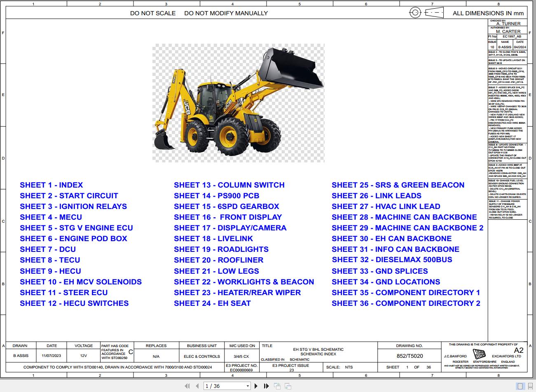
Task: Open SHEET 21 - LOW LEGS link
Action: pos(216,271)
